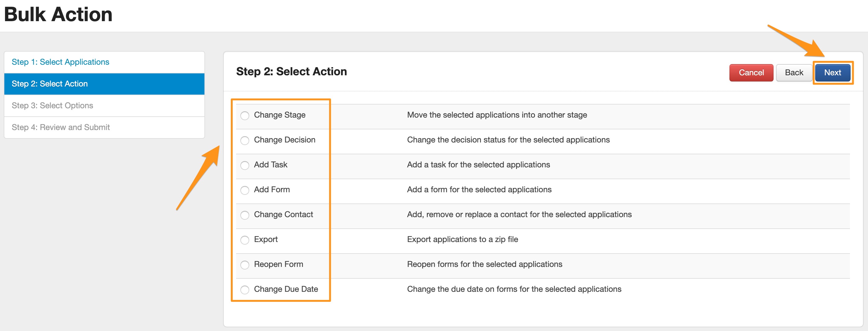
Task: Open Step 1: Select Applications link
Action: (x=60, y=62)
